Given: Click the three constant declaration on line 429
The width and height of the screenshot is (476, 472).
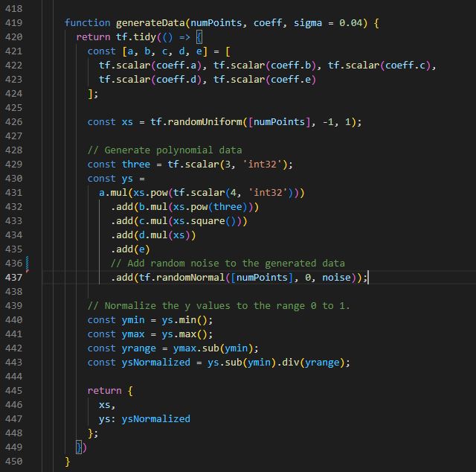Looking at the screenshot, I should (135, 164).
